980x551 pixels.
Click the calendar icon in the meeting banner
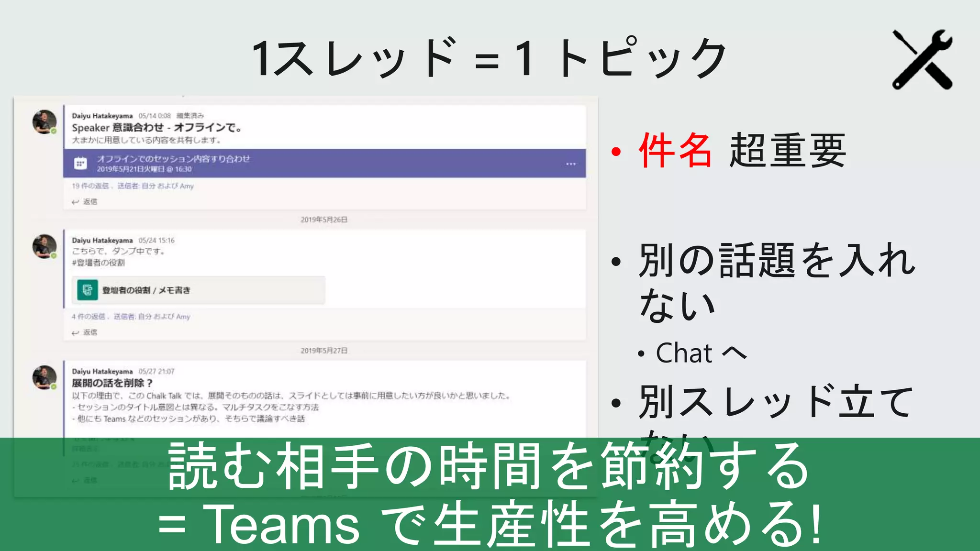coord(80,164)
